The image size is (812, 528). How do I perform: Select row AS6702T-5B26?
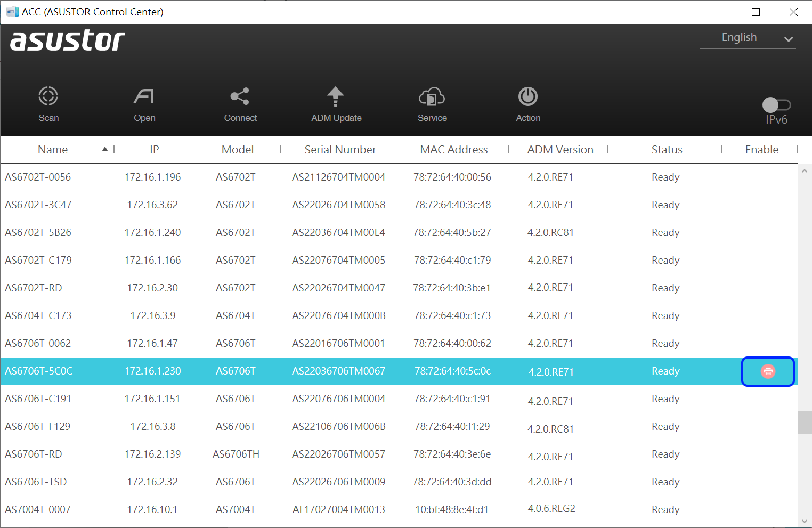point(399,233)
